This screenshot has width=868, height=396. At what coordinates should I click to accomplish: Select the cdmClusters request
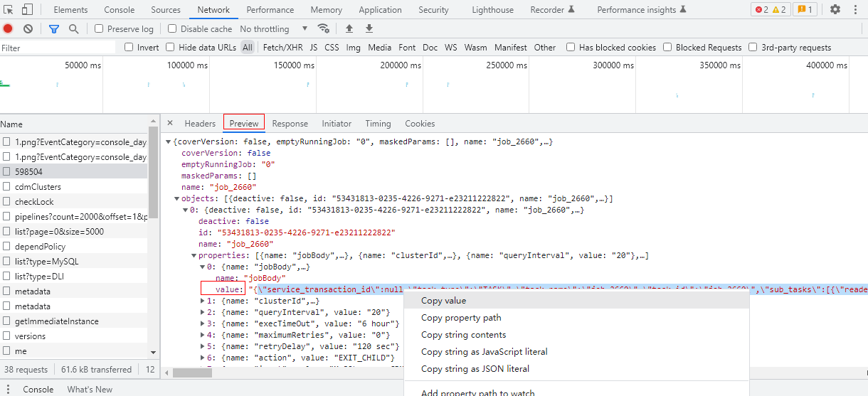(38, 187)
